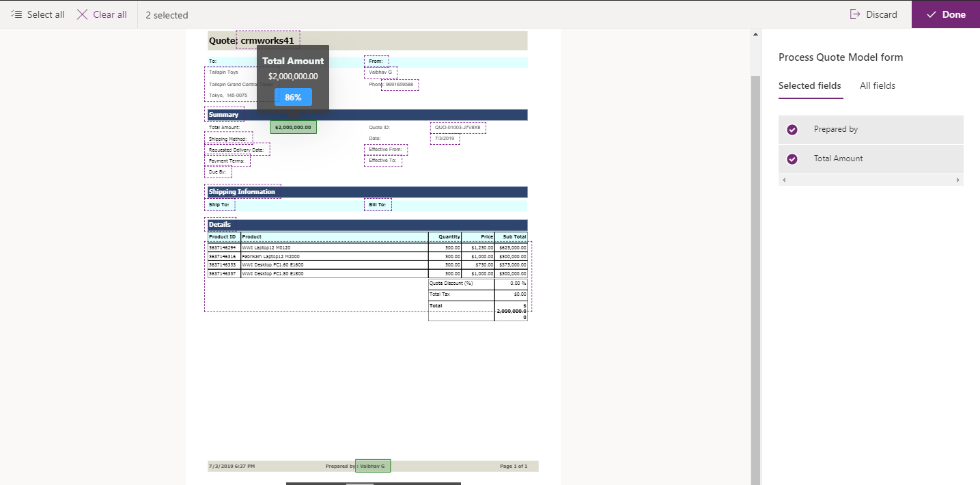Uncheck the Total Amount field checkmark
Image resolution: width=980 pixels, height=485 pixels.
point(792,159)
